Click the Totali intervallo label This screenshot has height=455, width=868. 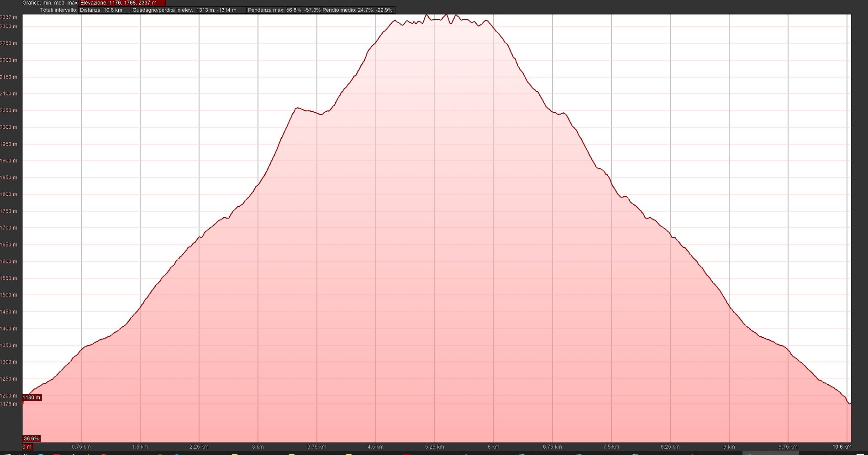tap(58, 10)
